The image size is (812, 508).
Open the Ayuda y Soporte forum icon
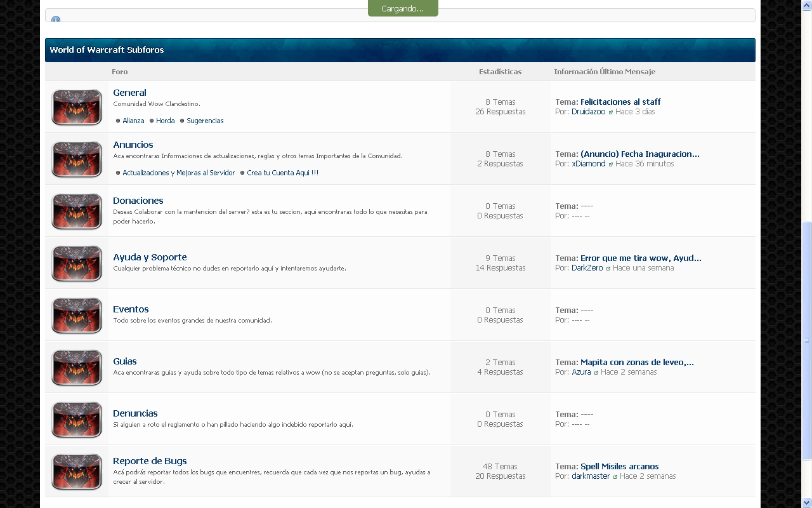coord(77,264)
